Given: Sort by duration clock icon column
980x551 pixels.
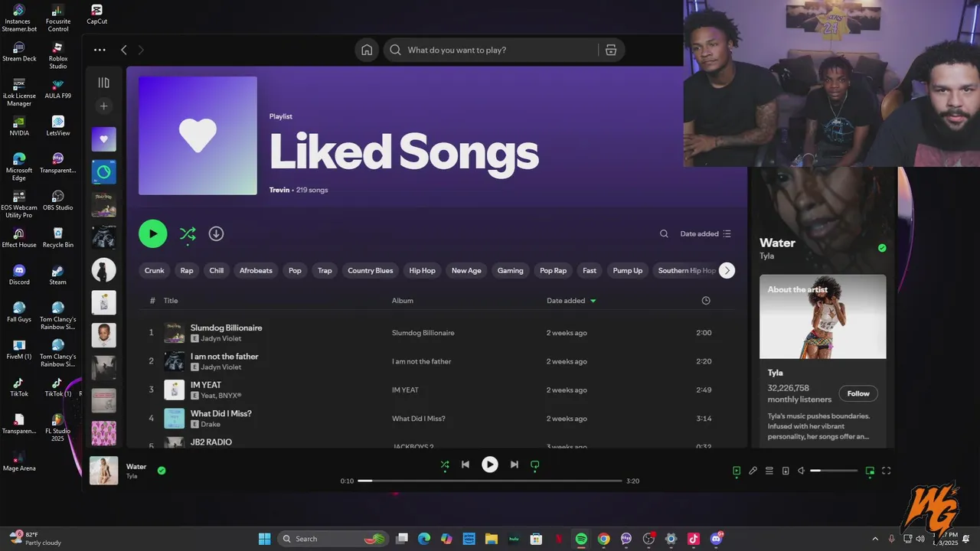Looking at the screenshot, I should (706, 301).
